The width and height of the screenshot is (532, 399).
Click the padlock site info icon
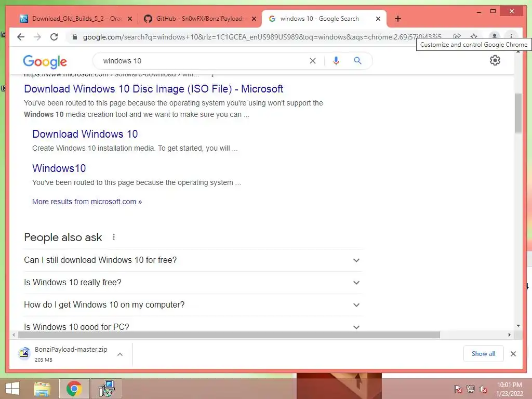point(75,37)
